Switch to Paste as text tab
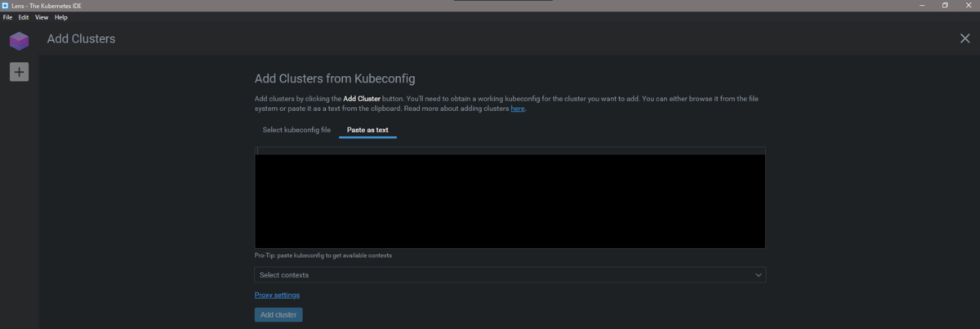 367,130
